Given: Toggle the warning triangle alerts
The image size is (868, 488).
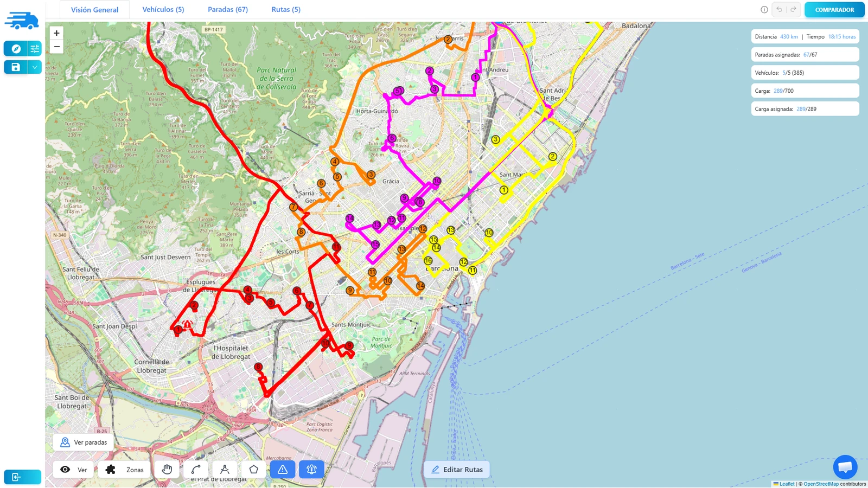Looking at the screenshot, I should (x=283, y=470).
